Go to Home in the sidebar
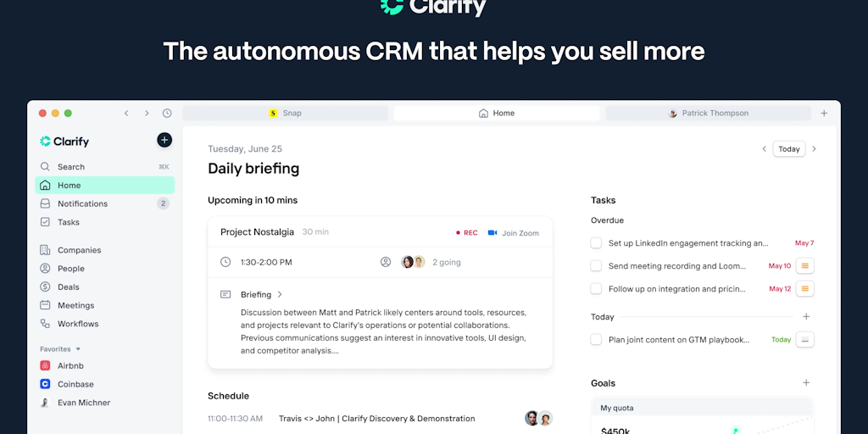This screenshot has height=434, width=868. click(104, 185)
